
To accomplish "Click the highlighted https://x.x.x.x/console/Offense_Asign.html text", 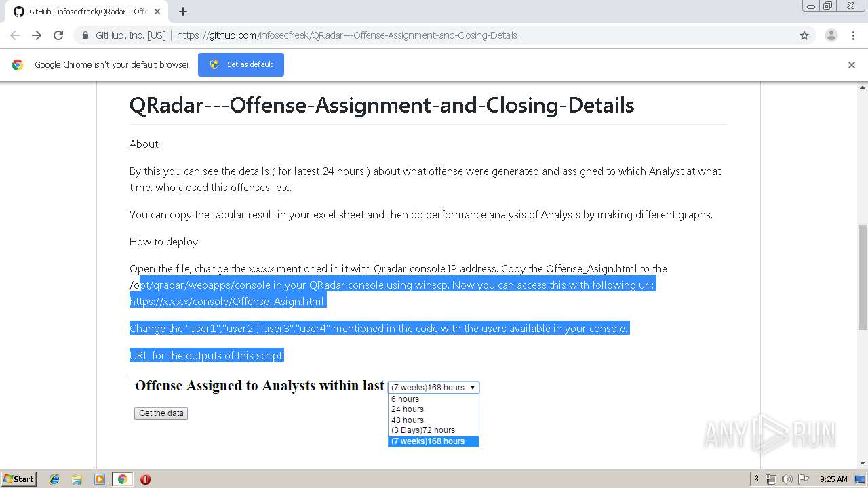I will coord(227,301).
